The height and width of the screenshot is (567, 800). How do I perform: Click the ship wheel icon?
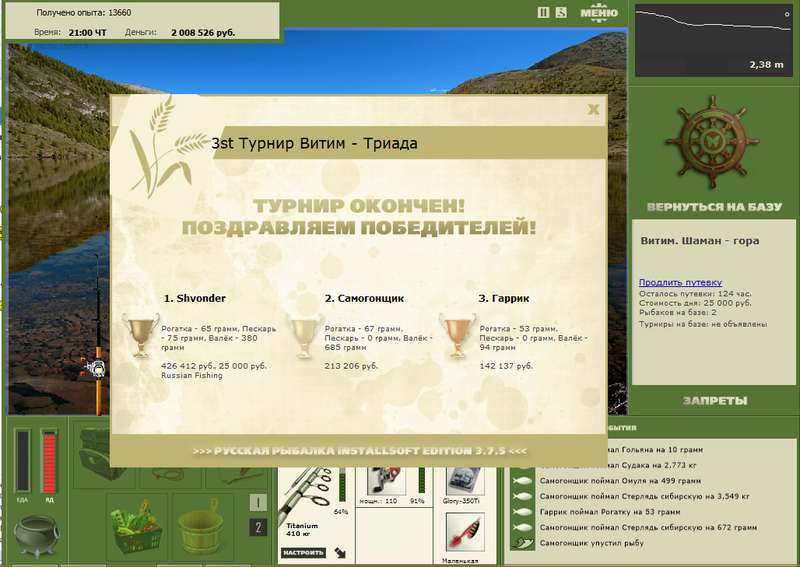click(712, 142)
